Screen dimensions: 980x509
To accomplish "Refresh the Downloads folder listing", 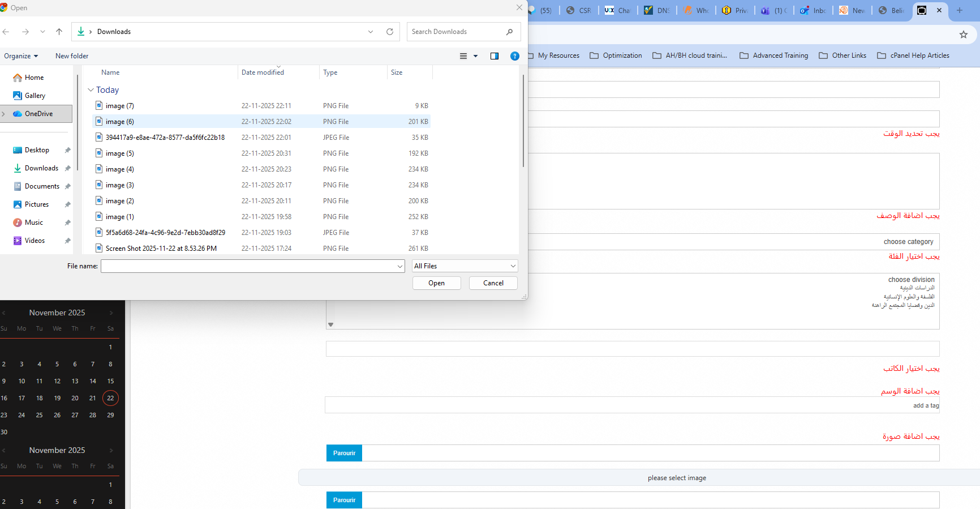I will [390, 32].
